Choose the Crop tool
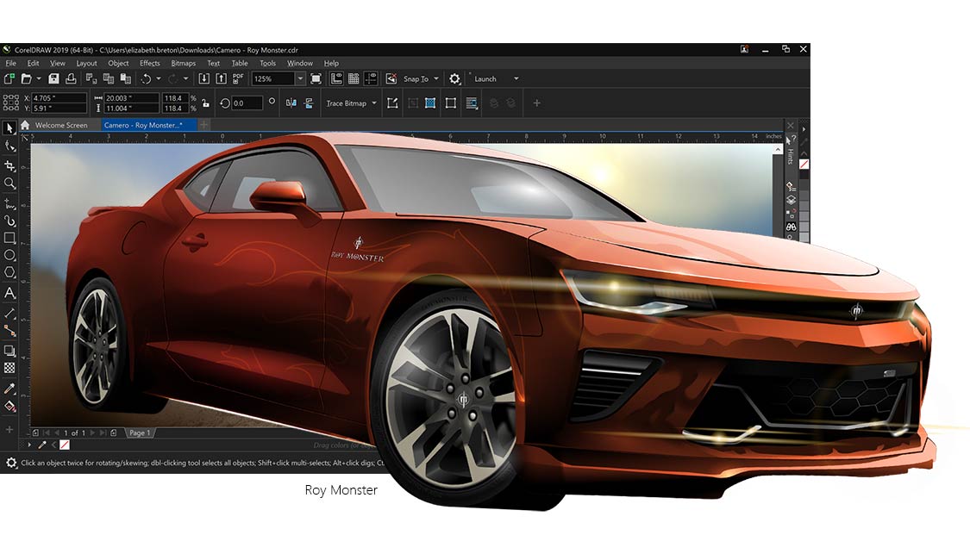Image resolution: width=970 pixels, height=560 pixels. pos(9,165)
